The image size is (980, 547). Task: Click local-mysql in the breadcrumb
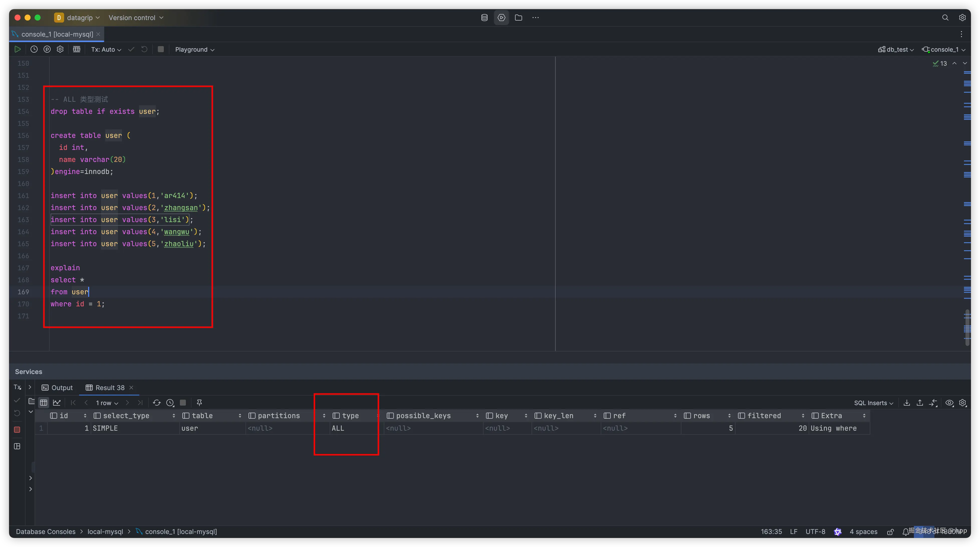tap(105, 531)
